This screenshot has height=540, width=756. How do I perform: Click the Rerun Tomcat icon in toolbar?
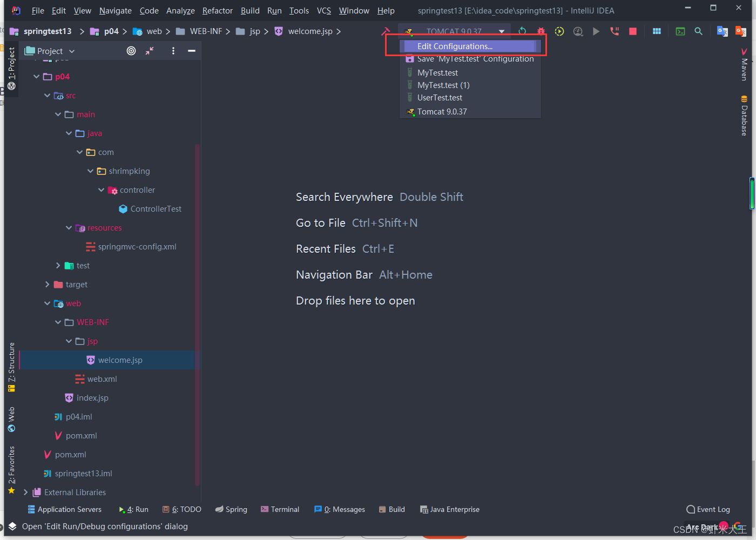(522, 31)
